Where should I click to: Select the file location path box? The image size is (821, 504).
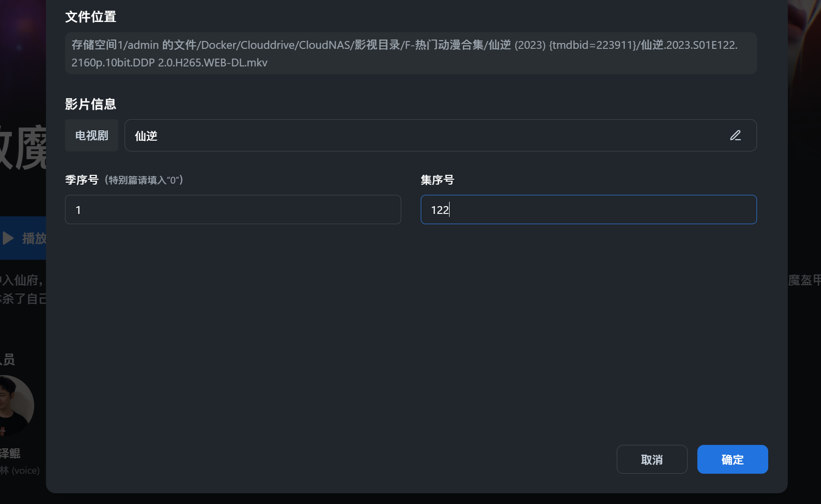click(x=410, y=53)
